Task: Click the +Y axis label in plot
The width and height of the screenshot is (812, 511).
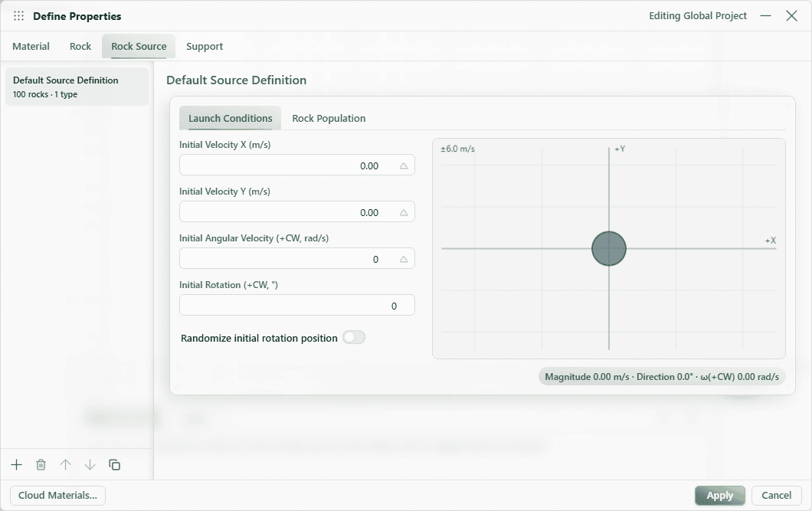Action: click(620, 149)
